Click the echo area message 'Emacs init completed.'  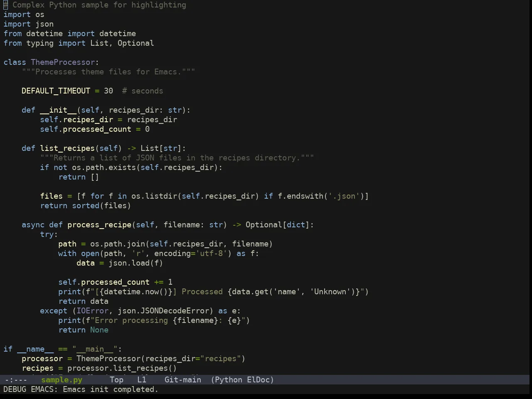(111, 389)
